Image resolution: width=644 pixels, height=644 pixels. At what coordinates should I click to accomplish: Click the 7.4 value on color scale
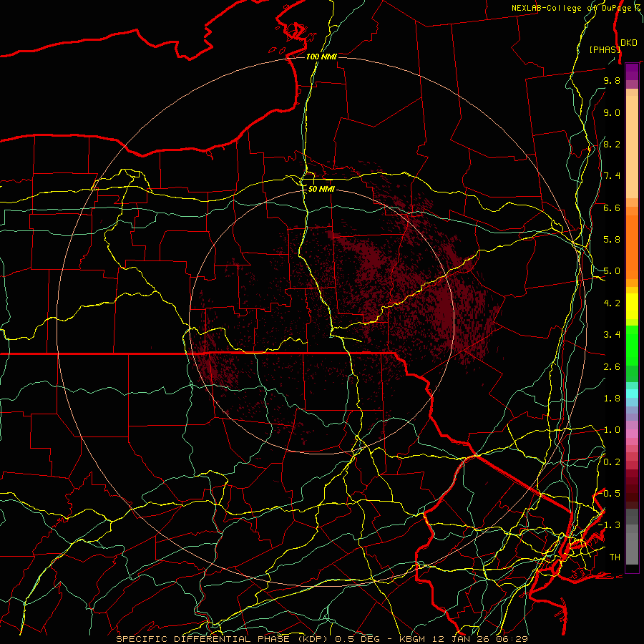point(612,176)
